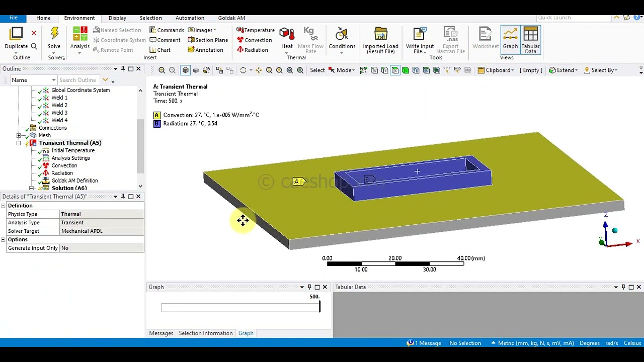Enable the Face selection filter
Screen dimensions: 644x362
(x=395, y=70)
